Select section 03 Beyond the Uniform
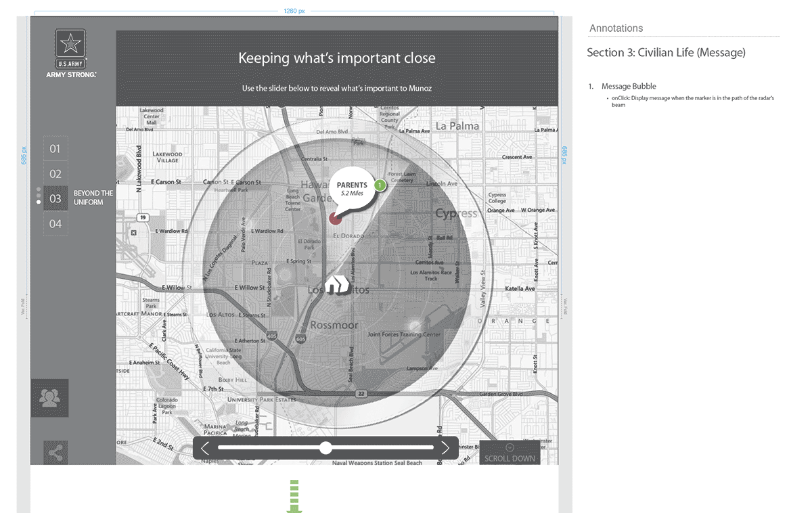Image resolution: width=812 pixels, height=513 pixels. [55, 198]
